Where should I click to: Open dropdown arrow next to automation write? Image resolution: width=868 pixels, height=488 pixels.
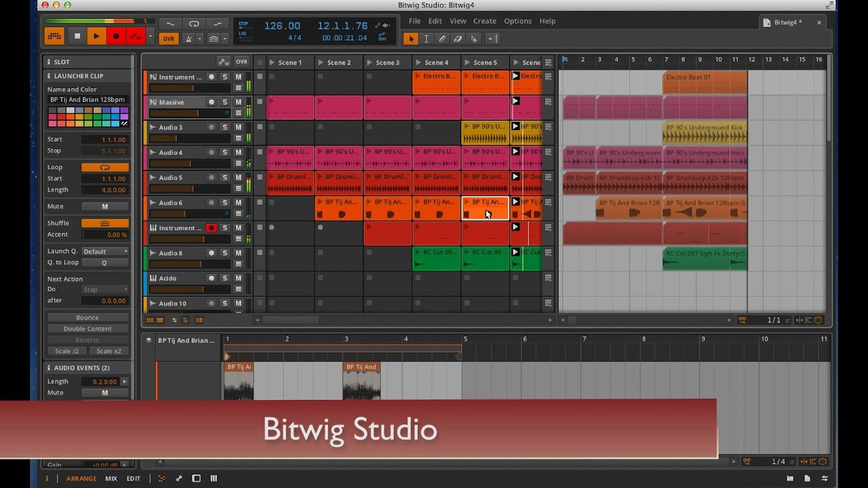tap(150, 36)
